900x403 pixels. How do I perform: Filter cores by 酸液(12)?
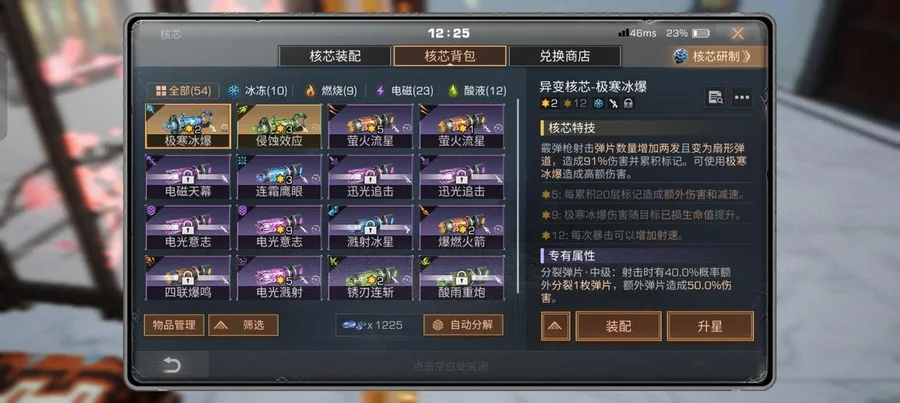(x=477, y=91)
